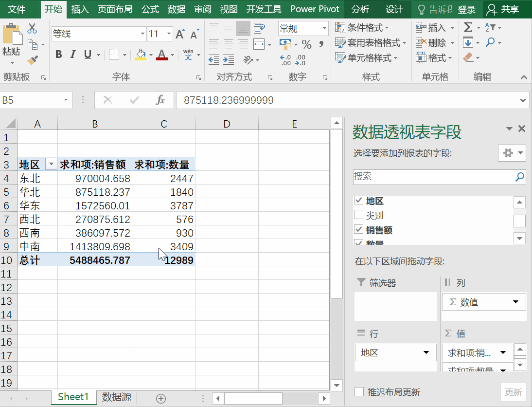Collapse the ribbon with the arrow
The width and height of the screenshot is (532, 407).
[x=524, y=77]
